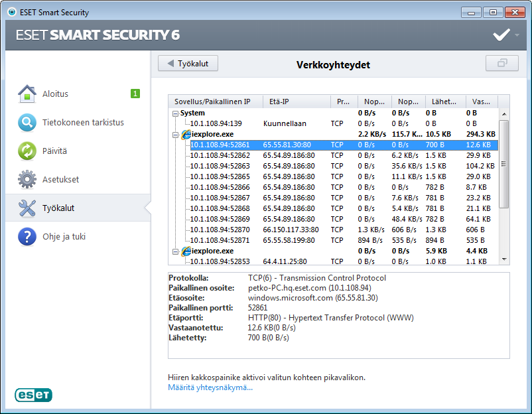Image resolution: width=532 pixels, height=414 pixels.
Task: Click the TCP(6) - Transmission Control Protocol detail
Action: point(317,278)
